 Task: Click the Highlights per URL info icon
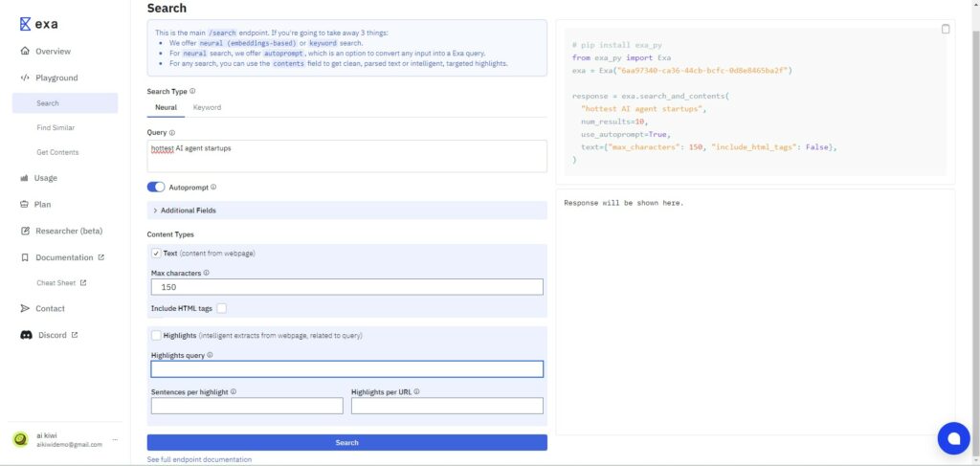[x=416, y=391]
